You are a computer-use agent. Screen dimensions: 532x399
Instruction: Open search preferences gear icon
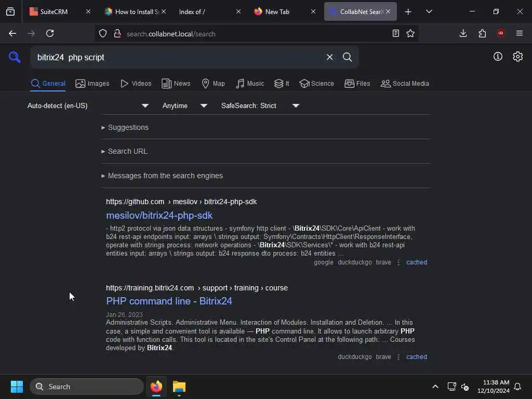click(517, 56)
